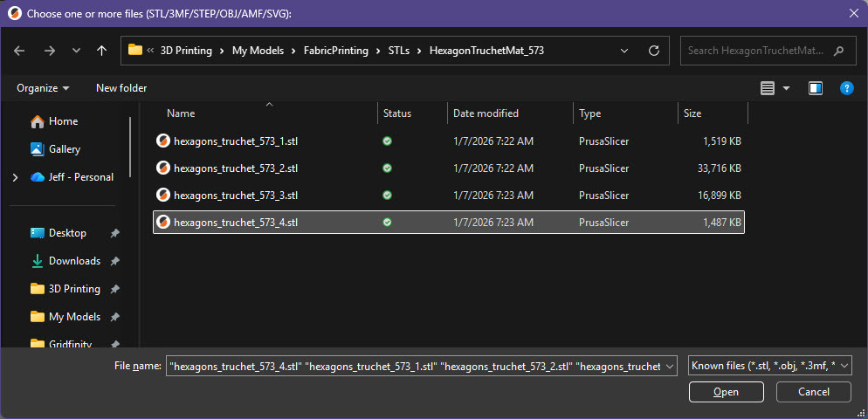
Task: Expand the address bar history dropdown
Action: click(x=624, y=51)
